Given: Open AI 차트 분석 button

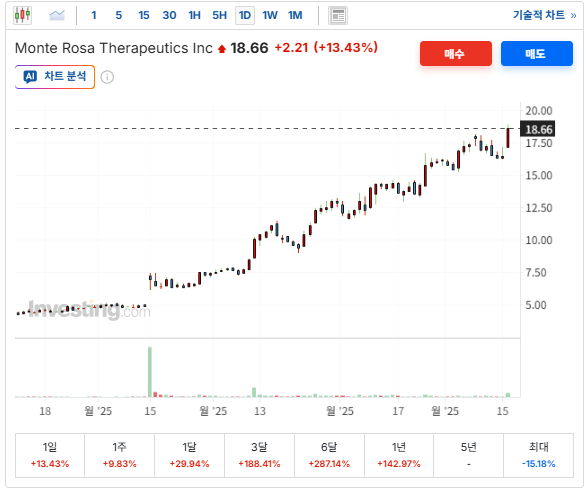Looking at the screenshot, I should [x=55, y=77].
